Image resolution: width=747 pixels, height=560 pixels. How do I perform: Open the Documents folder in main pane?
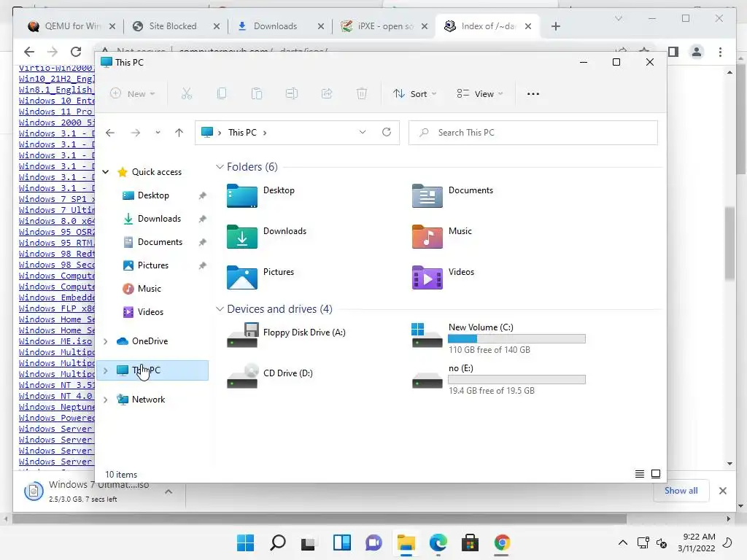coord(452,195)
